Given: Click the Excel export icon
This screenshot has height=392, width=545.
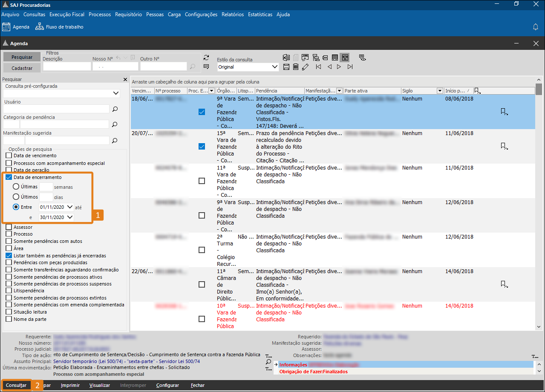Looking at the screenshot, I should tap(286, 58).
